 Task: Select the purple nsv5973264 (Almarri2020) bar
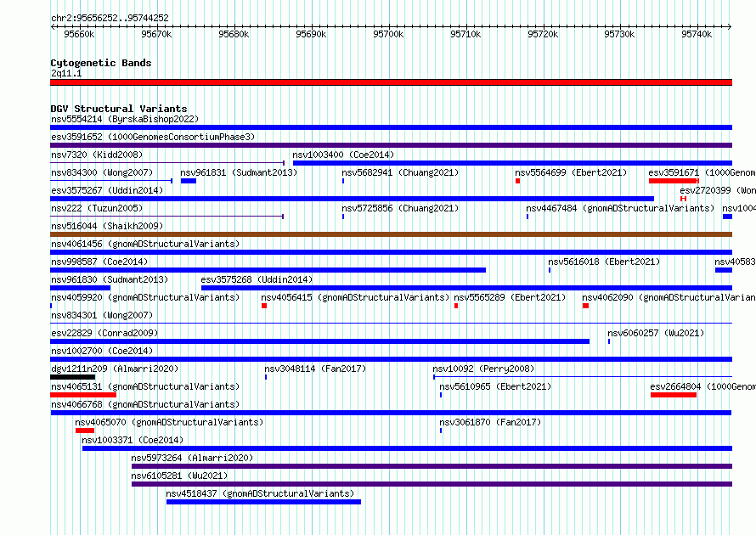tap(432, 466)
